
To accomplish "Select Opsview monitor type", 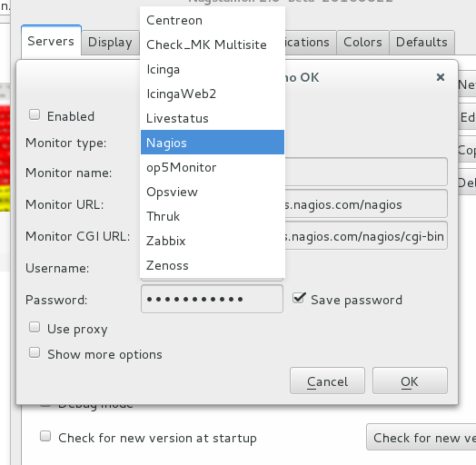I will pos(213,192).
